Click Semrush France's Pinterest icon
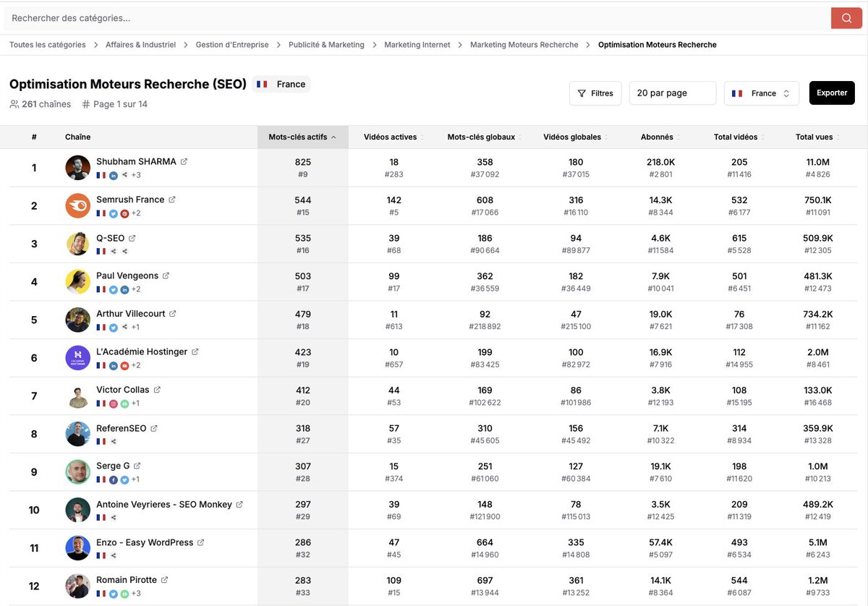The image size is (868, 606). (x=124, y=213)
